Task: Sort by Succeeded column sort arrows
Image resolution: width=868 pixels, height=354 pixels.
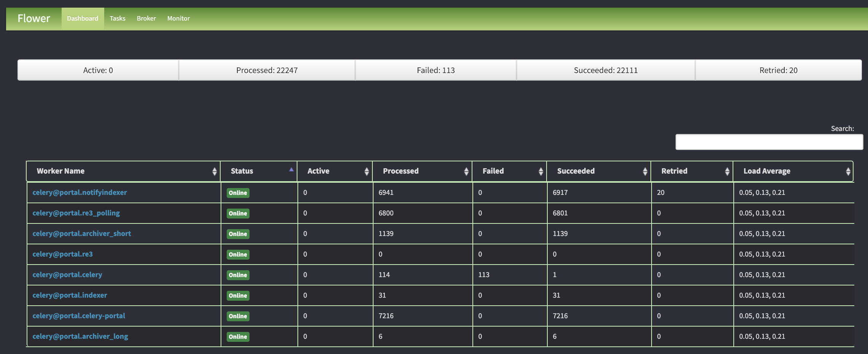Action: point(645,171)
